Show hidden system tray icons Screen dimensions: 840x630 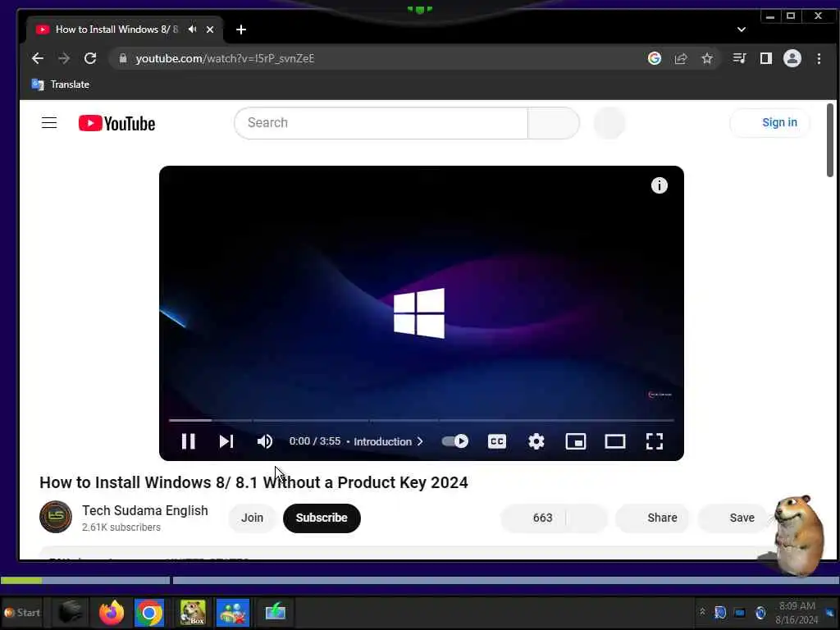[x=702, y=612]
